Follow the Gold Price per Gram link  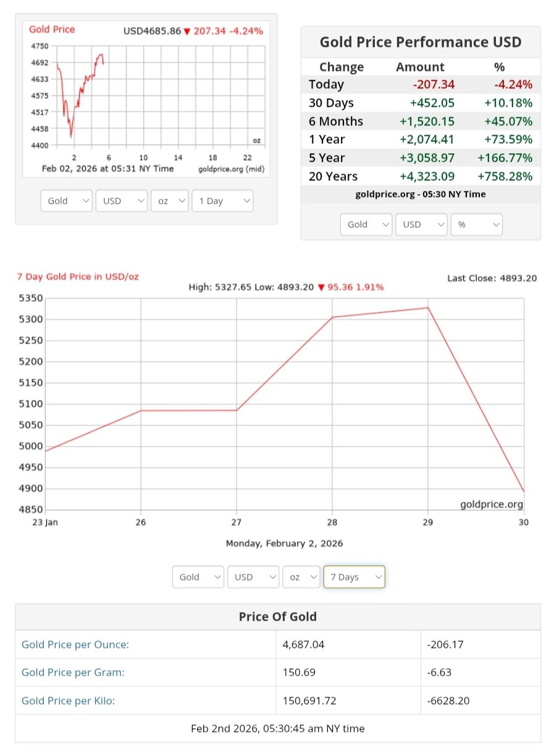(73, 673)
